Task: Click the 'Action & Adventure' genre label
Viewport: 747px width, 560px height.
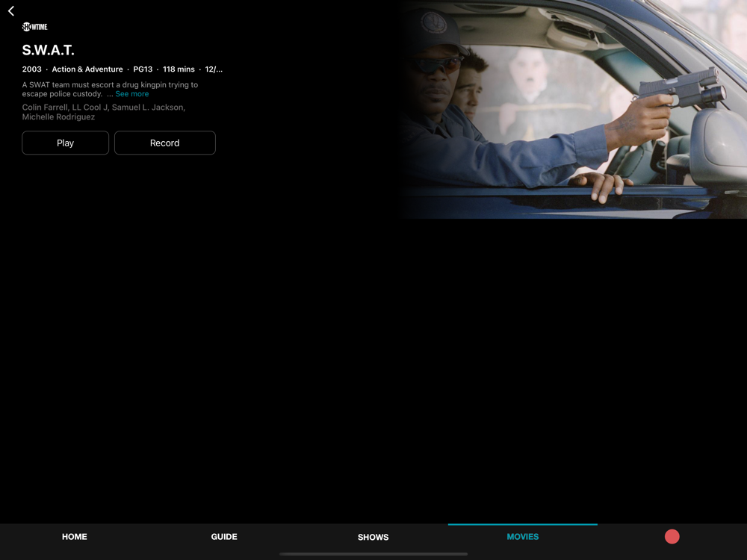Action: pyautogui.click(x=87, y=69)
